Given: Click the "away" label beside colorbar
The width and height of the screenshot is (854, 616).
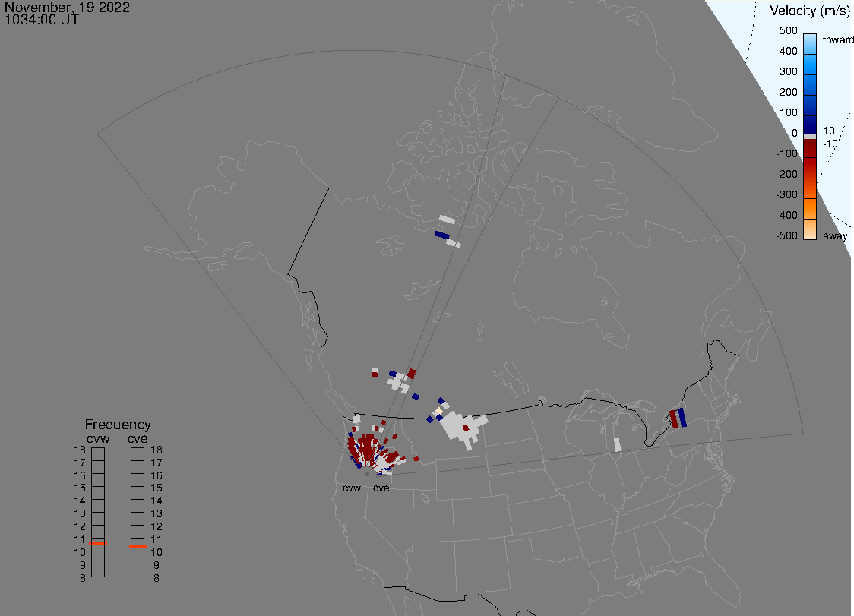Looking at the screenshot, I should (x=835, y=236).
